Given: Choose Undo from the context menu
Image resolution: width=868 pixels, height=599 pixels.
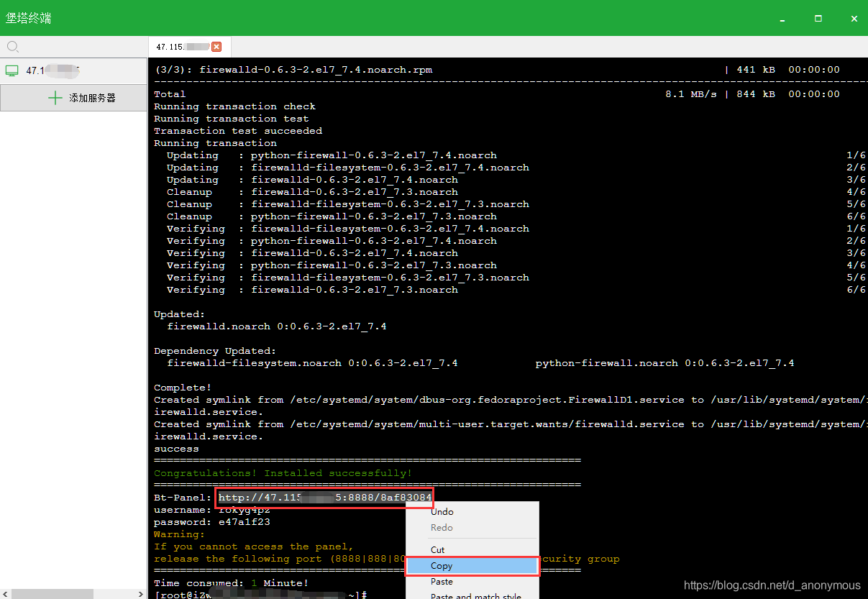Looking at the screenshot, I should [x=442, y=512].
